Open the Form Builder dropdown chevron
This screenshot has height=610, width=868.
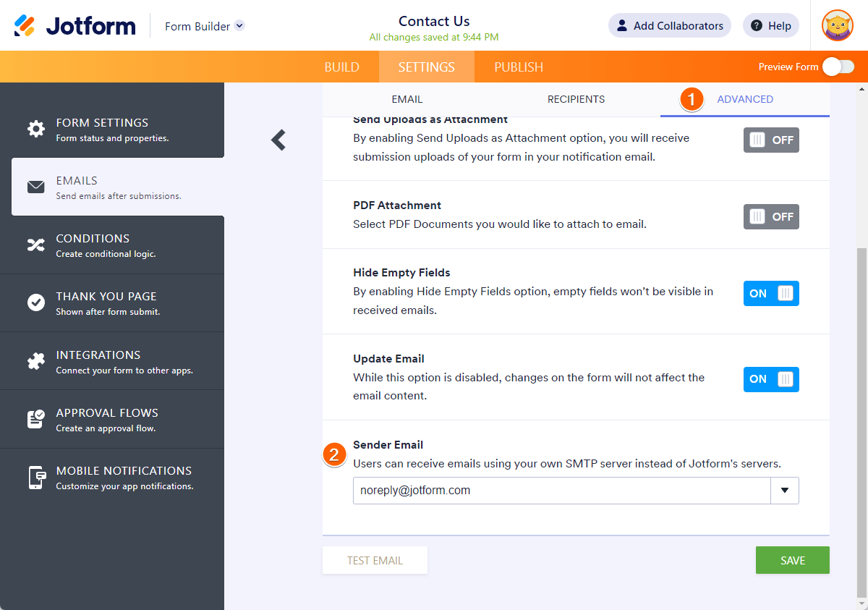pyautogui.click(x=240, y=26)
